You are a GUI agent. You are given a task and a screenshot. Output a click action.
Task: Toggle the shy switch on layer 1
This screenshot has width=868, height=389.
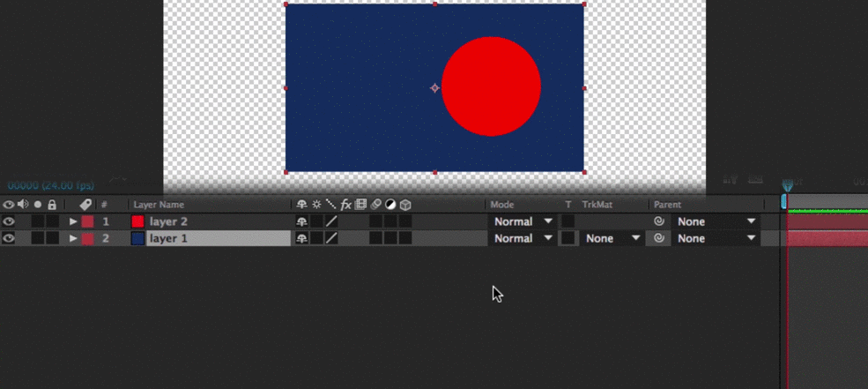point(301,238)
